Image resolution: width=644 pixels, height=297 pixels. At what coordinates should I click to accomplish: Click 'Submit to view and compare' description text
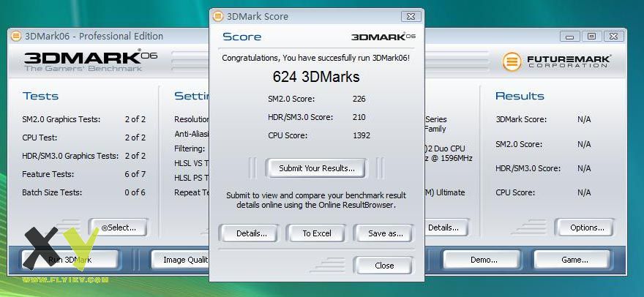coord(316,200)
